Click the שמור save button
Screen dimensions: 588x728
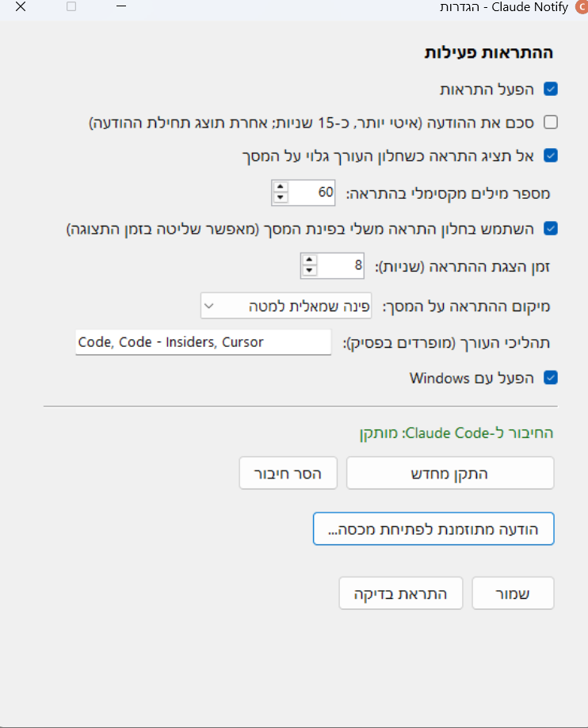coord(513,593)
